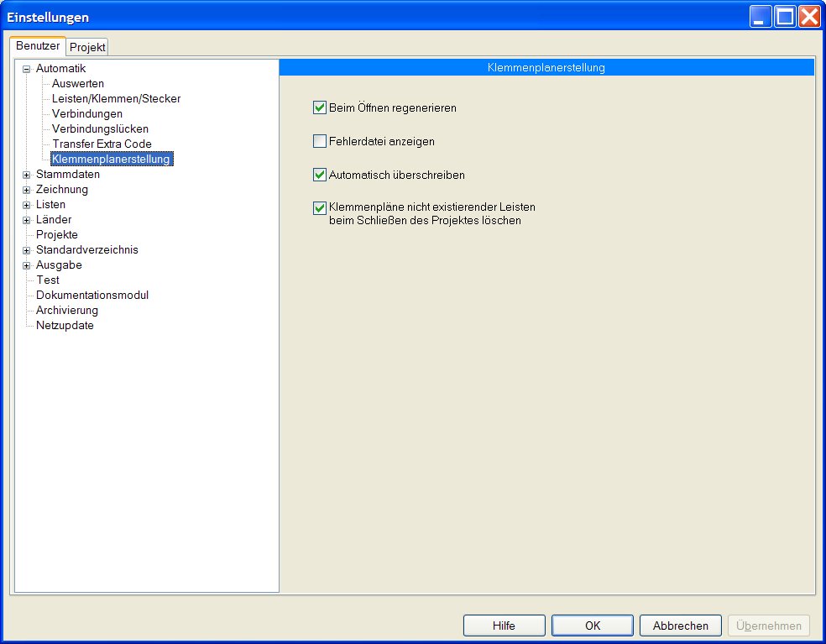Expand the Listen tree node
Image resolution: width=826 pixels, height=644 pixels.
(26, 205)
